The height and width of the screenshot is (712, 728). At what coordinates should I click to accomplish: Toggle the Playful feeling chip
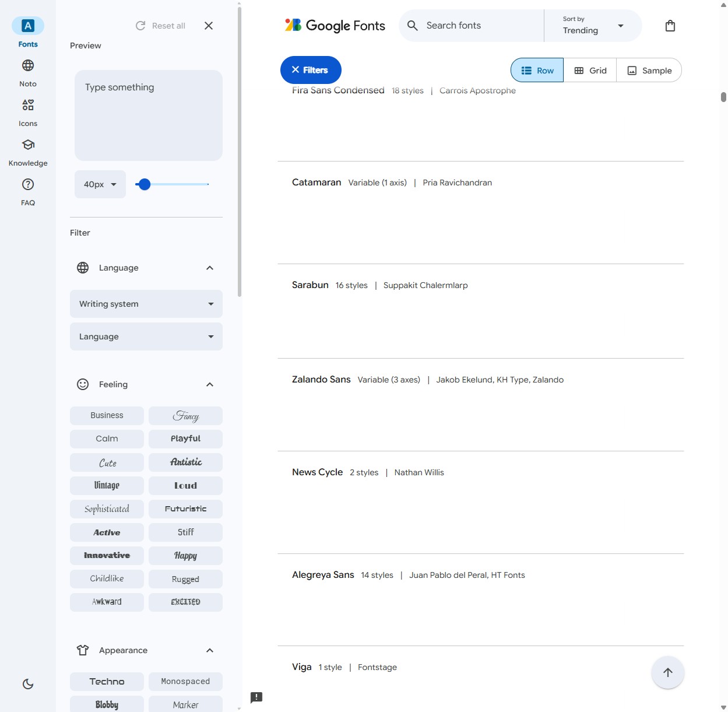point(185,439)
